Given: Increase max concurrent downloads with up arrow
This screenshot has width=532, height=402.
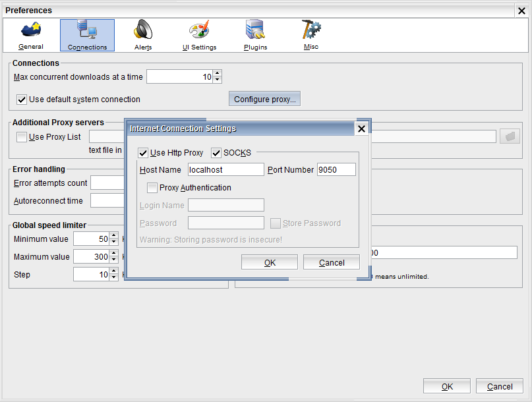Looking at the screenshot, I should (218, 74).
